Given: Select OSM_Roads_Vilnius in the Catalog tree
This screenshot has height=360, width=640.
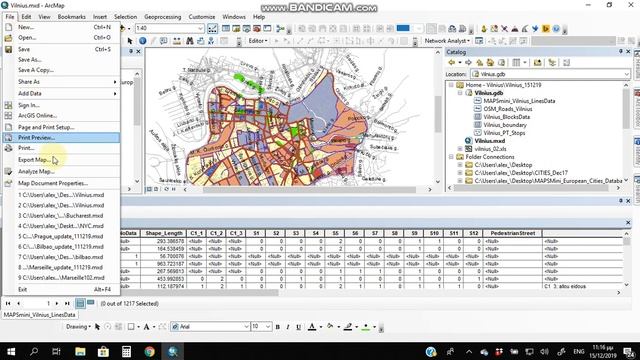Looking at the screenshot, I should [x=508, y=109].
